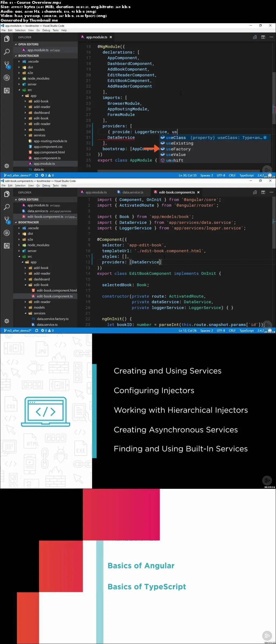This screenshot has height=644, width=276.
Task: Open Source Control in the edit-book.component.ts window
Action: (7, 220)
